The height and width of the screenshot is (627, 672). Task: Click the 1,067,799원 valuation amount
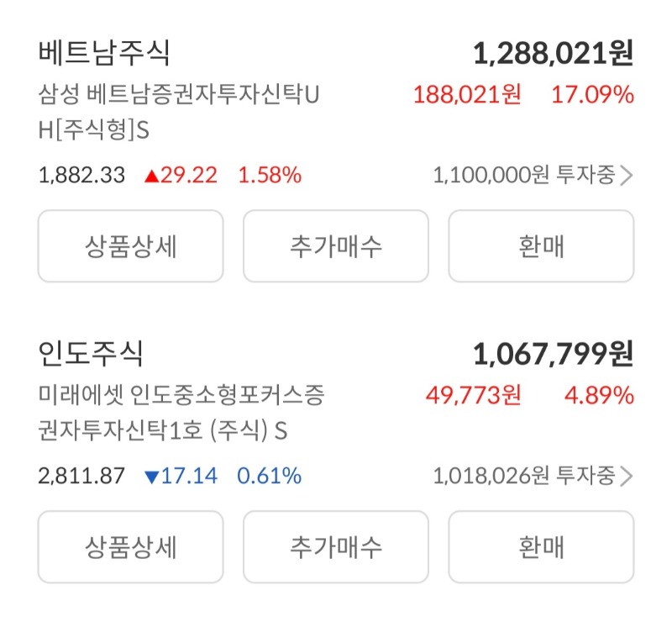pyautogui.click(x=553, y=355)
